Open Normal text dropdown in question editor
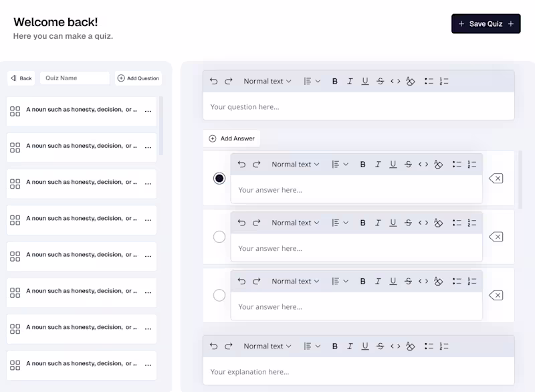535x392 pixels. click(267, 81)
